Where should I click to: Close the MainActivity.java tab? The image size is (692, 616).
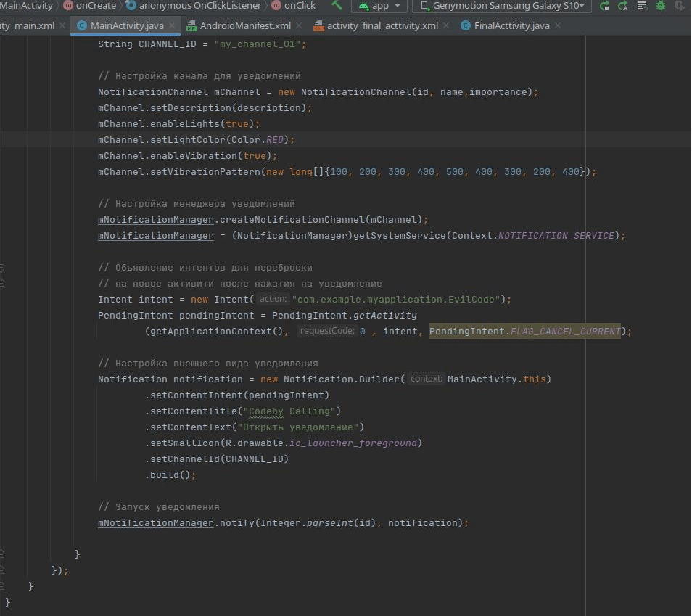(x=172, y=26)
